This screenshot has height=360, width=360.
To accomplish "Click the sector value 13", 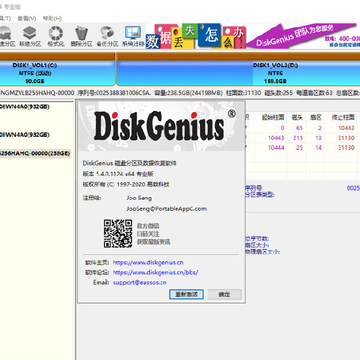I will click(x=319, y=138).
